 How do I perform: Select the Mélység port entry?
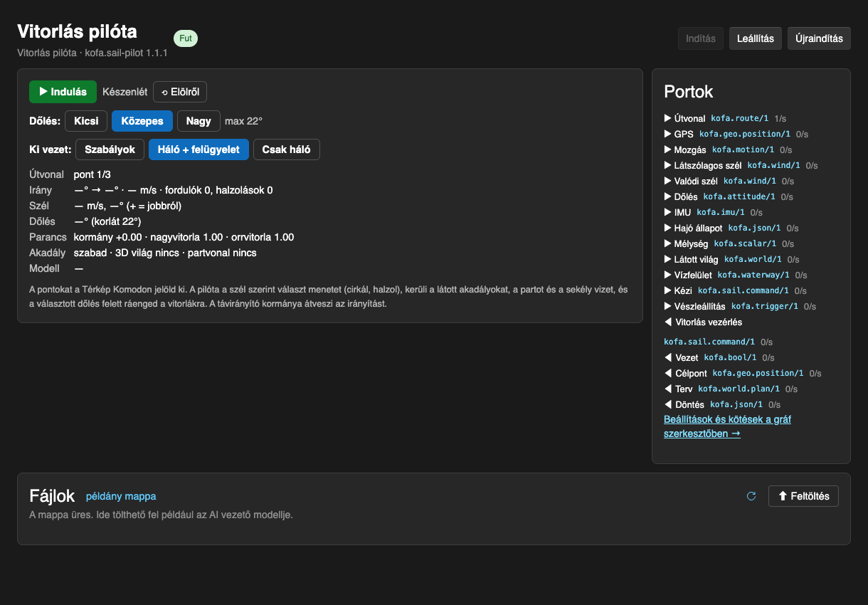(x=729, y=243)
